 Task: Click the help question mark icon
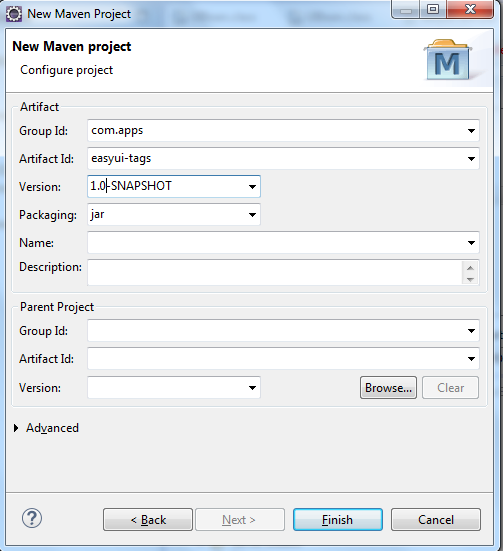pos(32,518)
